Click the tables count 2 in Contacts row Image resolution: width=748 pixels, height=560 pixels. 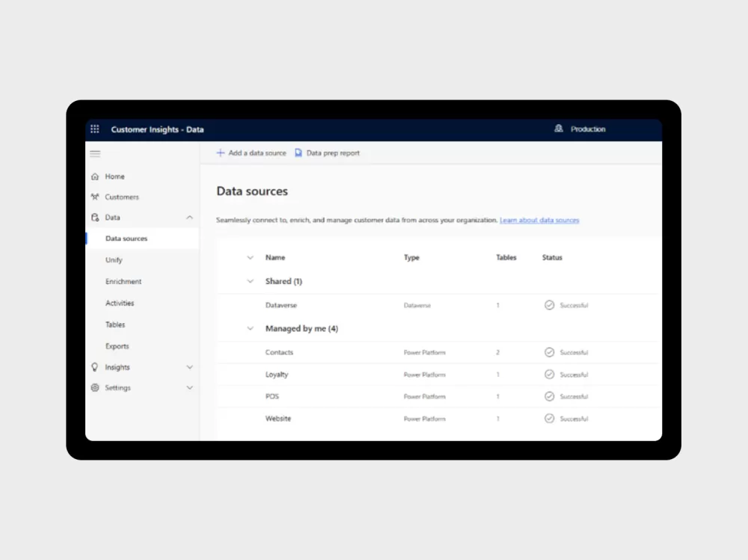[497, 352]
